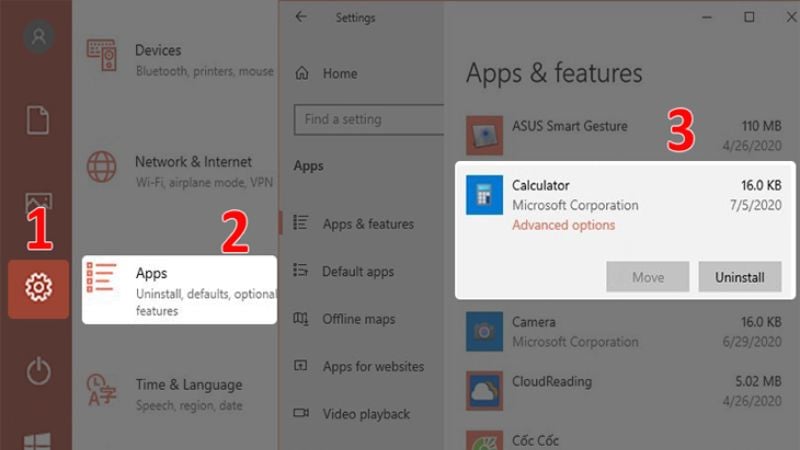Screen dimensions: 800x450
Task: Click the Apps list icon
Action: (102, 278)
